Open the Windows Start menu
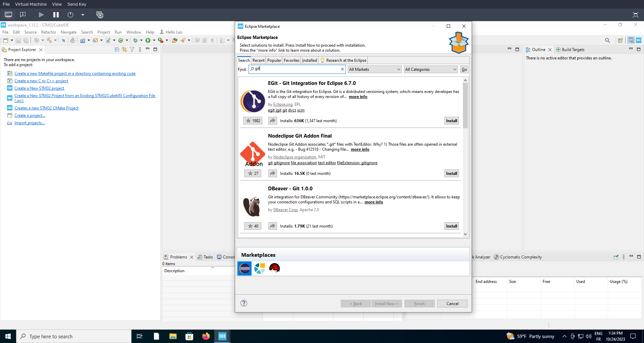 coord(8,336)
